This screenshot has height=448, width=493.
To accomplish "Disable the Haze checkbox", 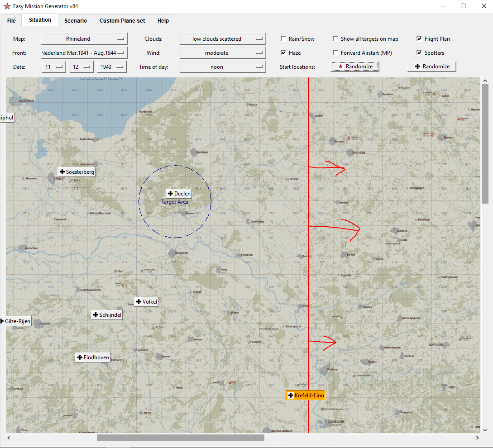I will pyautogui.click(x=283, y=52).
